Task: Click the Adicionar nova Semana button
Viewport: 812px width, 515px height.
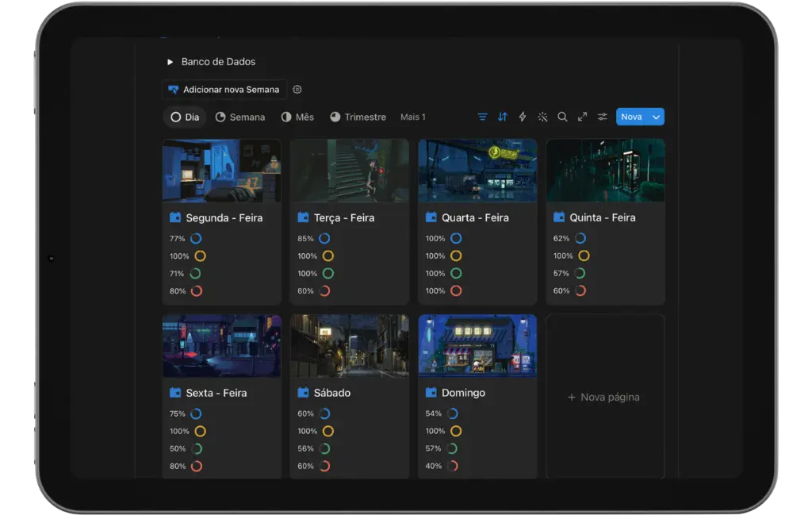Action: click(224, 90)
